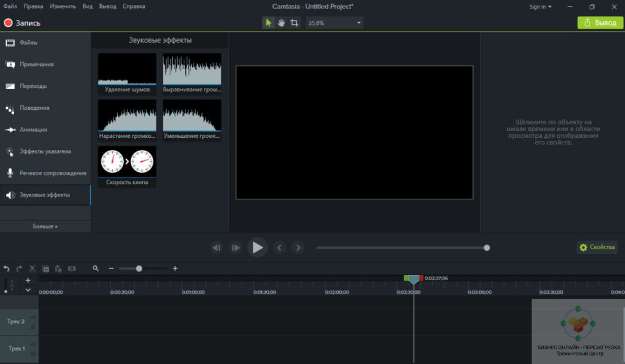
Task: Click the timeline zoom slider handle
Action: (139, 268)
